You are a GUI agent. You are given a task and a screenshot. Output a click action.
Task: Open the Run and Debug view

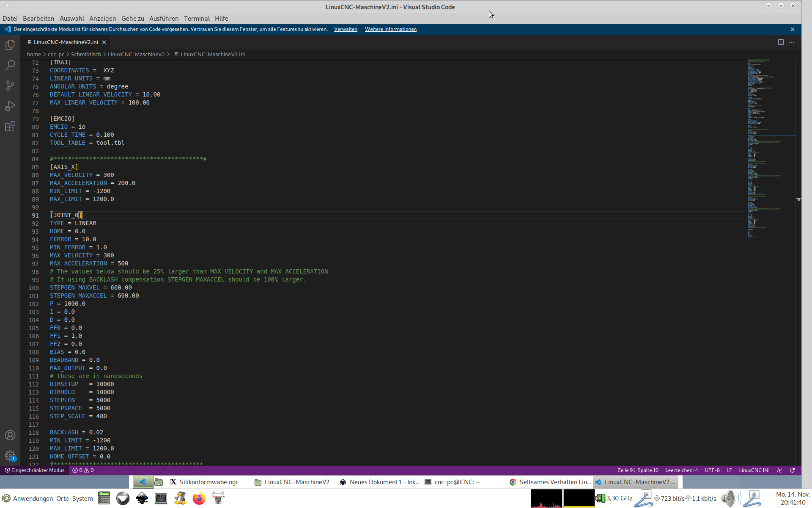point(10,106)
